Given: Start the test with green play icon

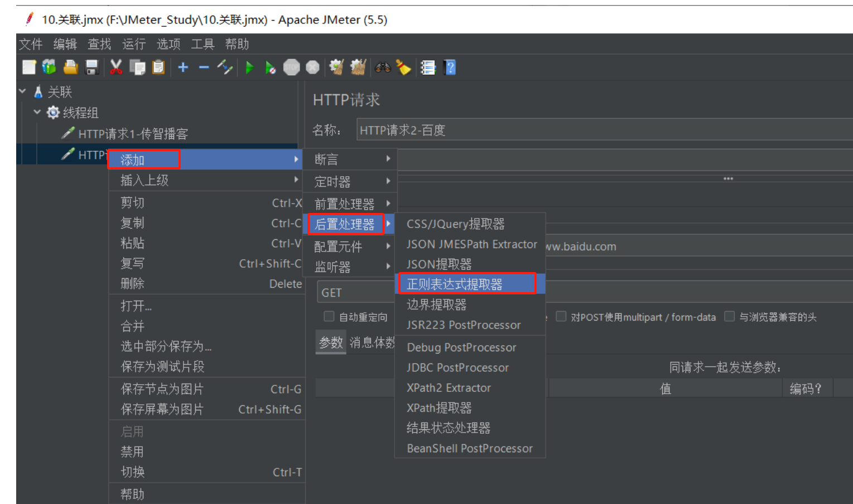Looking at the screenshot, I should pyautogui.click(x=250, y=67).
